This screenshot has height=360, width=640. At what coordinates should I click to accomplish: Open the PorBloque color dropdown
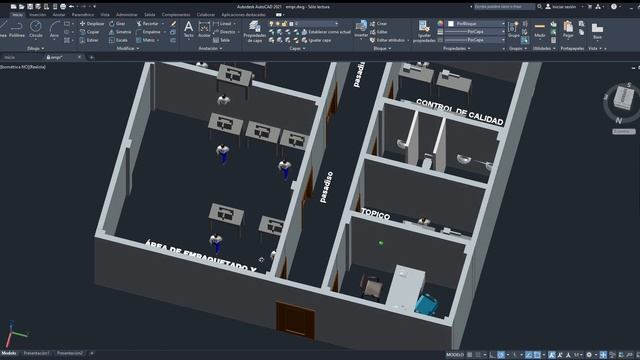(476, 24)
